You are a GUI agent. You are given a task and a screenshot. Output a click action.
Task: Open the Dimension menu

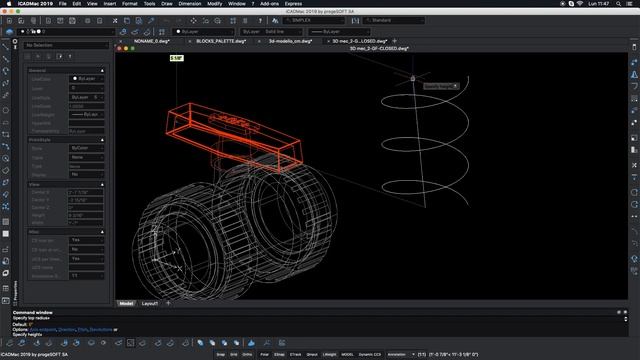click(x=190, y=4)
